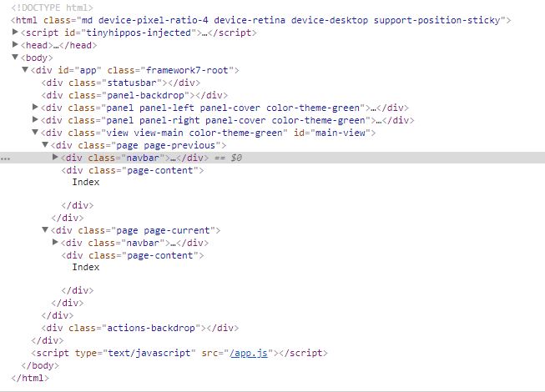Collapse the main-view div arrow

35,133
